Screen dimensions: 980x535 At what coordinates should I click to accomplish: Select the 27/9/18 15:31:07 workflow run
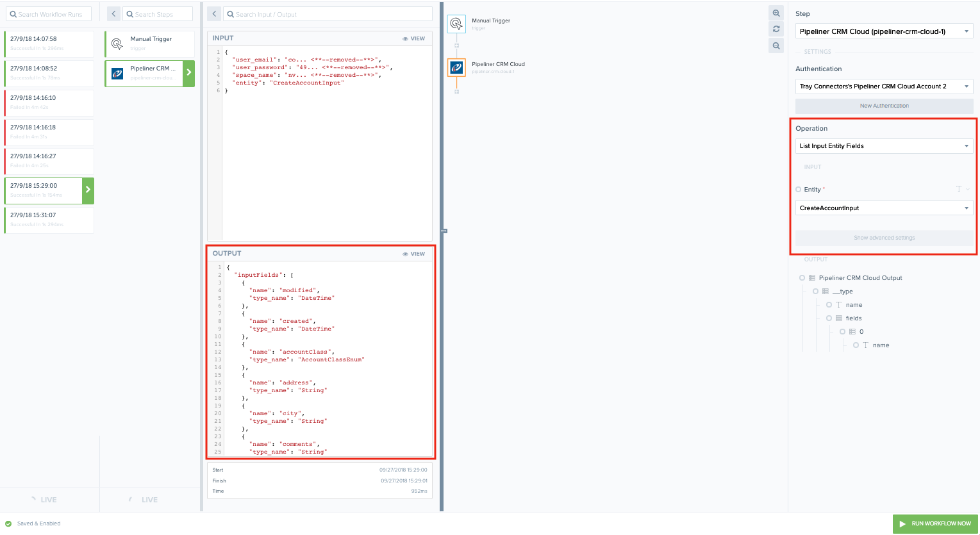click(x=49, y=220)
